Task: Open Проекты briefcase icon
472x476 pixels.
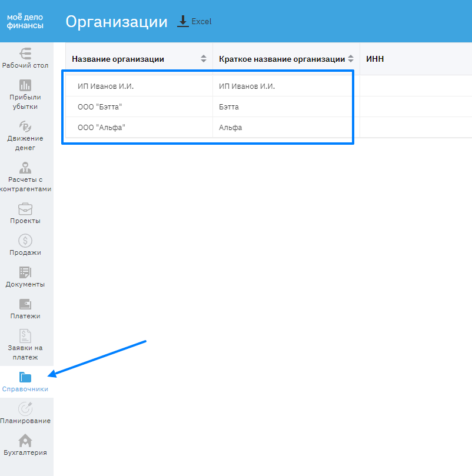Action: [25, 209]
